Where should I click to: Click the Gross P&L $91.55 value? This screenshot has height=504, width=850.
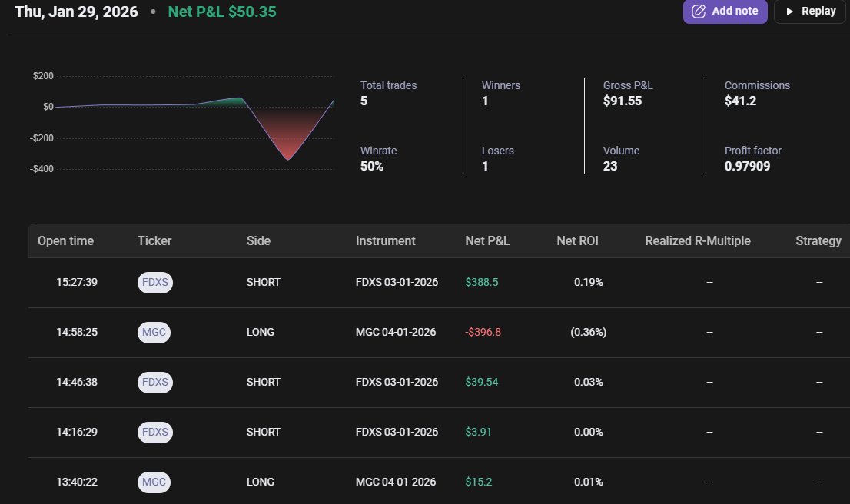tap(623, 101)
